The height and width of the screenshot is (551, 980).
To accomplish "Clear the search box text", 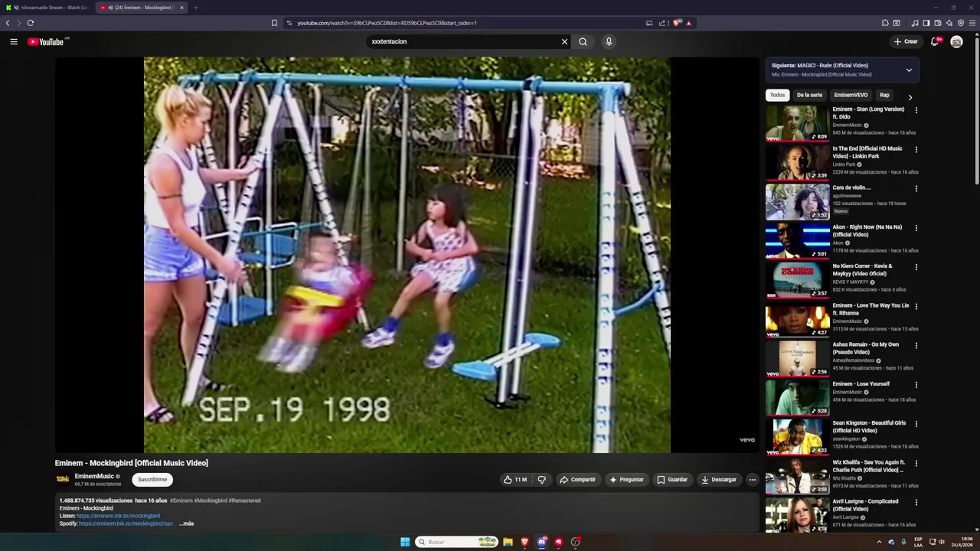I will [x=564, y=41].
